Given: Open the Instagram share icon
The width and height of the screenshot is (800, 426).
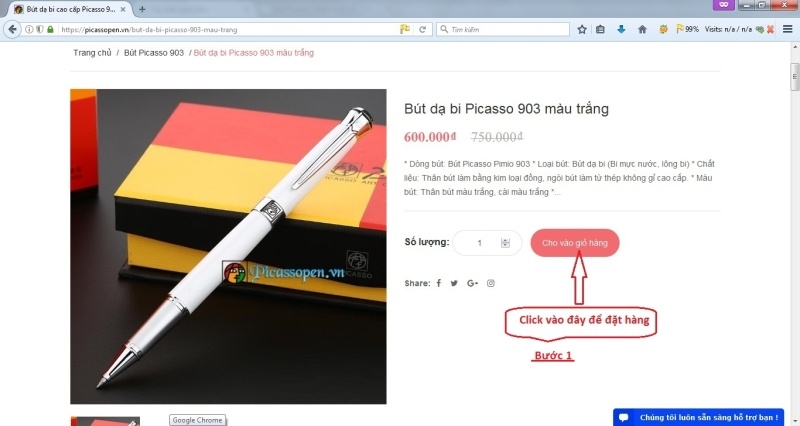Looking at the screenshot, I should click(x=491, y=283).
